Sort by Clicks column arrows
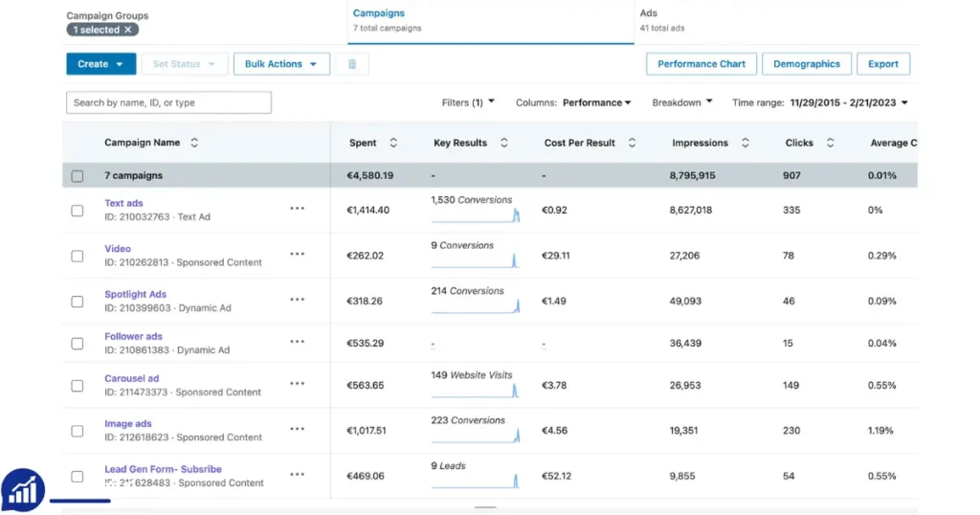This screenshot has height=515, width=980. [x=830, y=143]
